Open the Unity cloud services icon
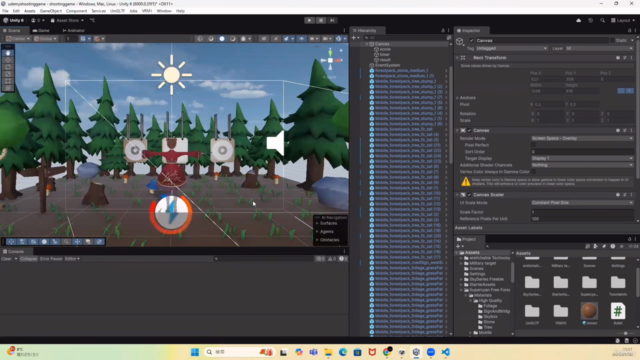Screen dimensions: 640x360 pos(578,20)
